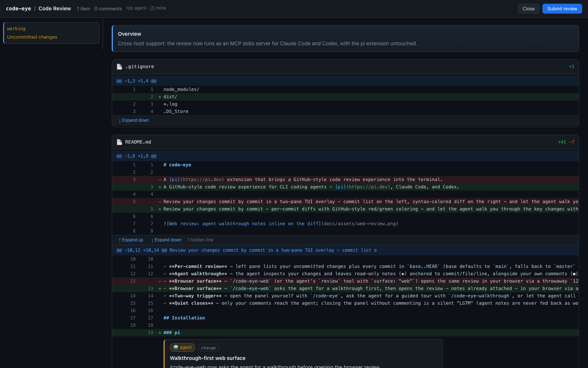Click the 1 hidden line label
588x368 pixels.
[200, 240]
